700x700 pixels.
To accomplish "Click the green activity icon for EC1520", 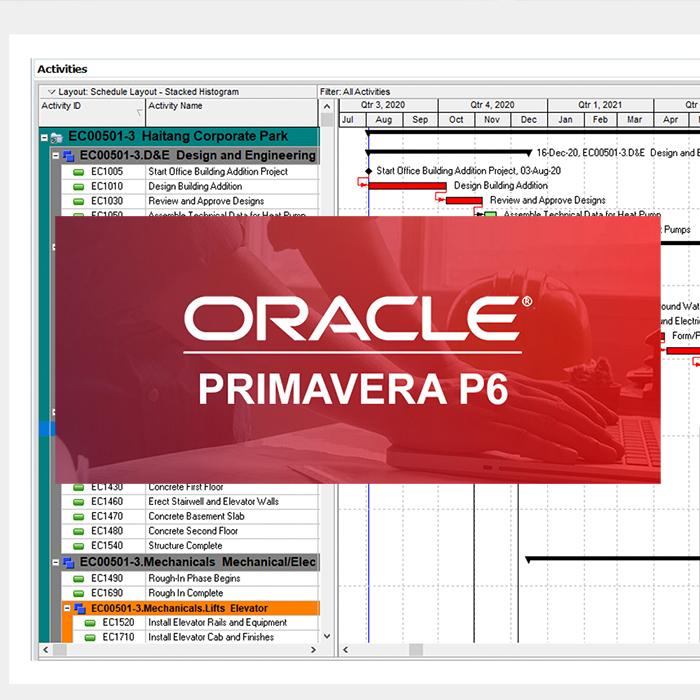I will point(90,623).
